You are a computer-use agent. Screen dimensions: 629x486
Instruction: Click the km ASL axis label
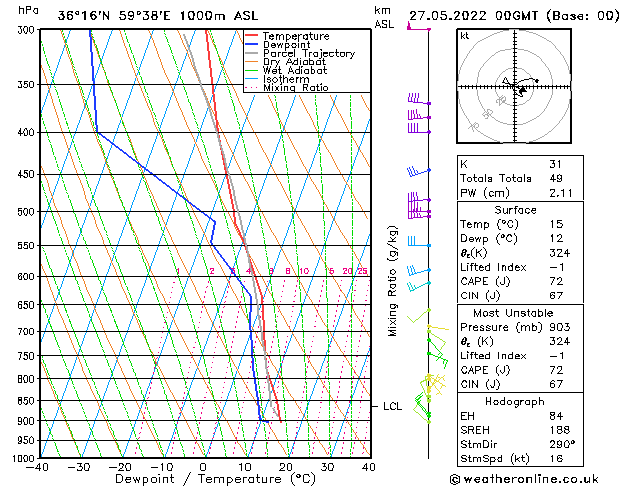[384, 17]
